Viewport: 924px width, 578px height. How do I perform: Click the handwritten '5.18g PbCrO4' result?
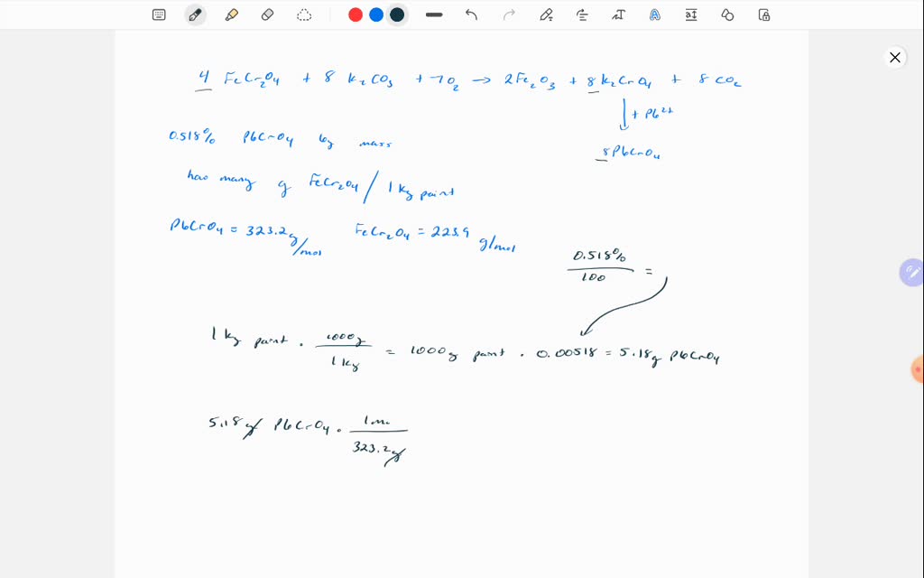pos(670,356)
